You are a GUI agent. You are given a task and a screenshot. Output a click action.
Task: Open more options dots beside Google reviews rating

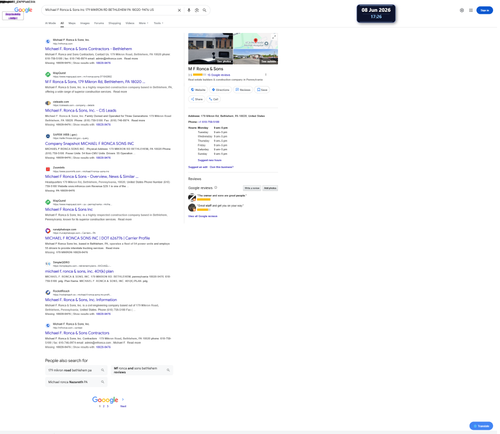point(266,75)
